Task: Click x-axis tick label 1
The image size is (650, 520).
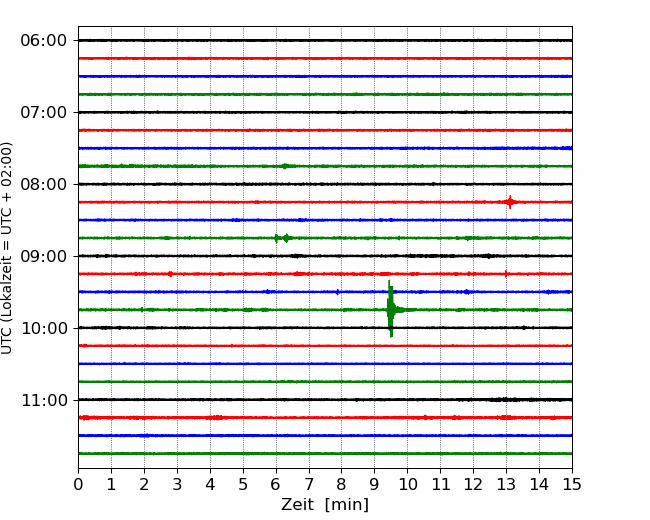Action: tap(111, 484)
